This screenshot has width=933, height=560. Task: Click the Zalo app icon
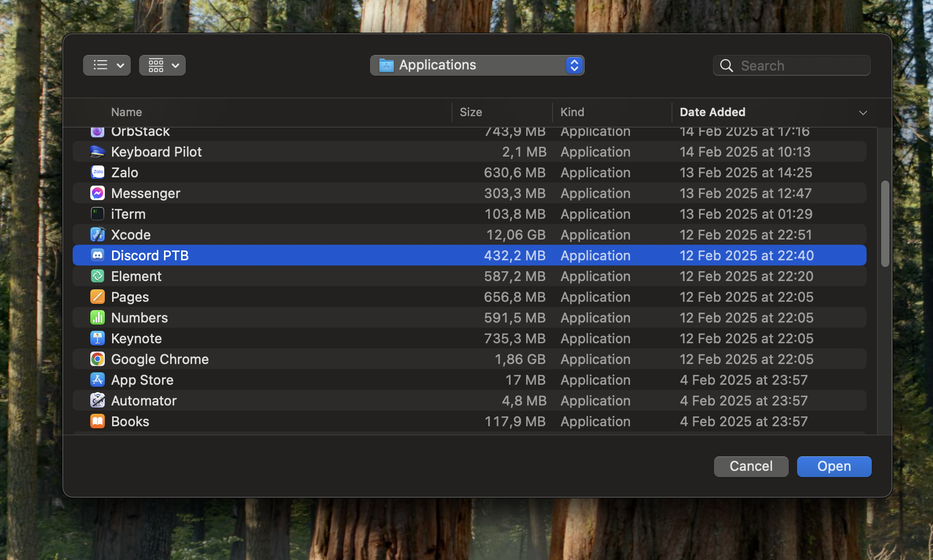pyautogui.click(x=98, y=172)
